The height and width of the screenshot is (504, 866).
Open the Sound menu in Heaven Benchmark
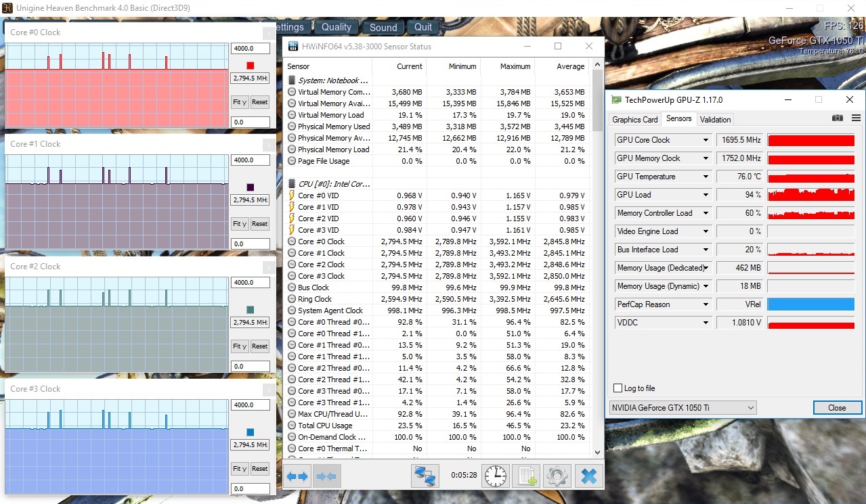coord(383,27)
